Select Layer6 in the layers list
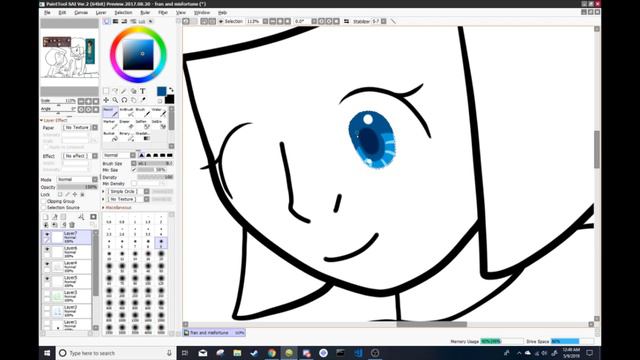Image resolution: width=640 pixels, height=360 pixels. click(x=67, y=252)
